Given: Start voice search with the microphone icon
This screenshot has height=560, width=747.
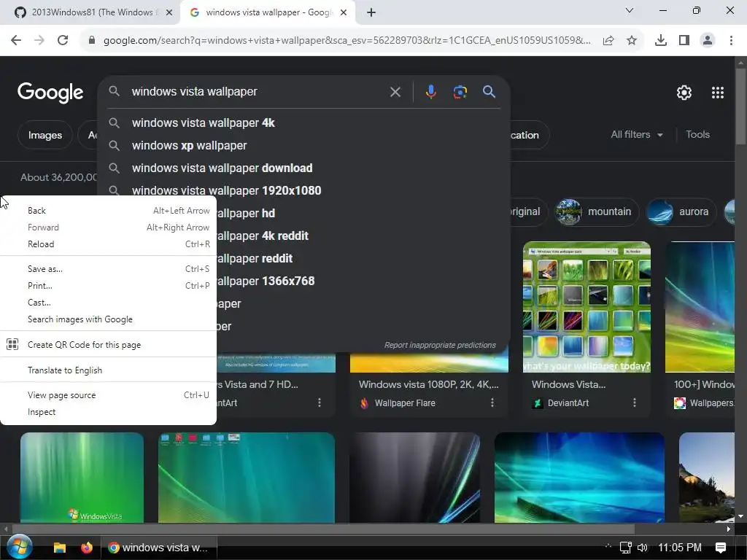Looking at the screenshot, I should point(430,92).
